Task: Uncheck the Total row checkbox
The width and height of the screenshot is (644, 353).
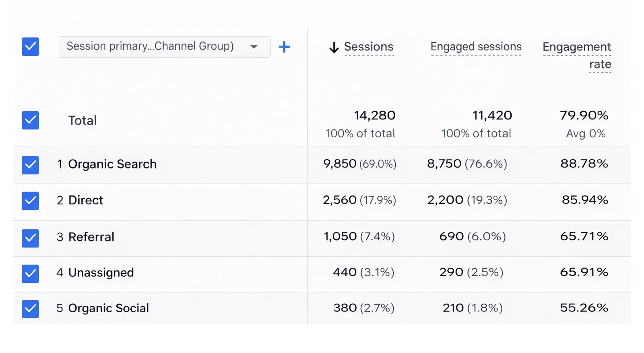Action: coord(30,120)
